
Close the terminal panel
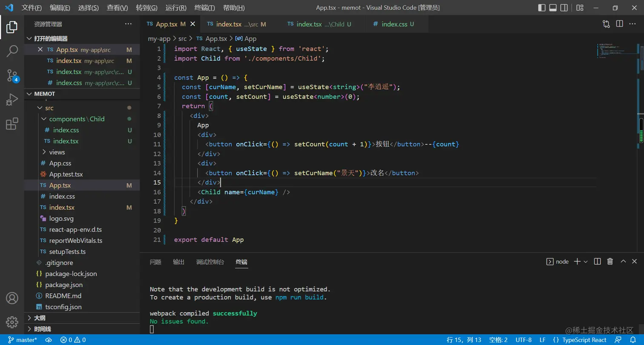pyautogui.click(x=635, y=262)
